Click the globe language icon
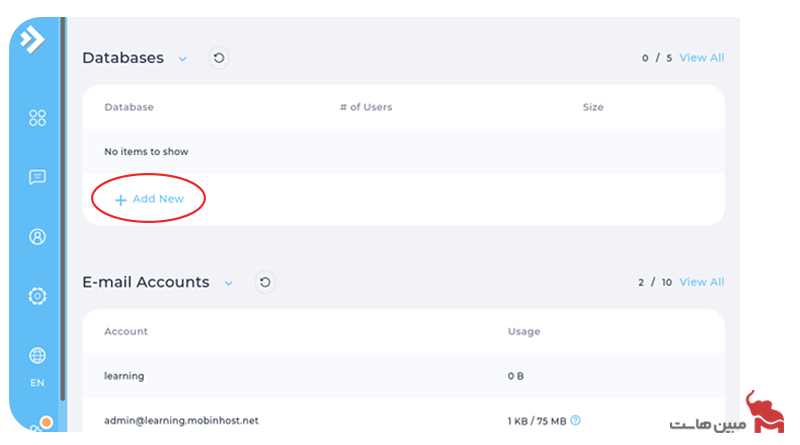This screenshot has height=445, width=800. [38, 355]
